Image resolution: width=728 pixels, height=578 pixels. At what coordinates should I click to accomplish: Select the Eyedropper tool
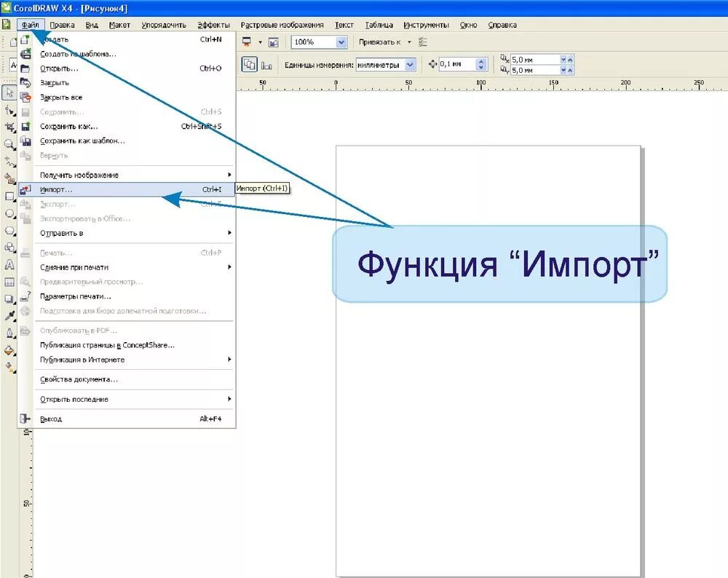click(9, 316)
